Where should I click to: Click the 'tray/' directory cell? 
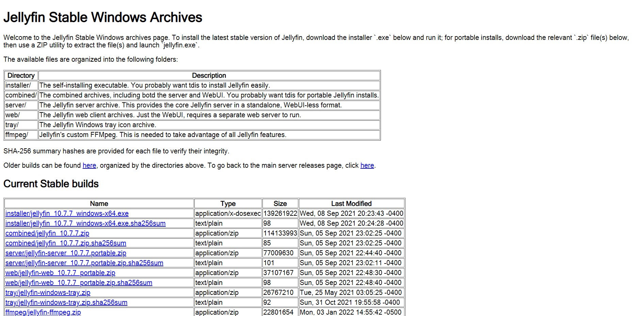(21, 125)
